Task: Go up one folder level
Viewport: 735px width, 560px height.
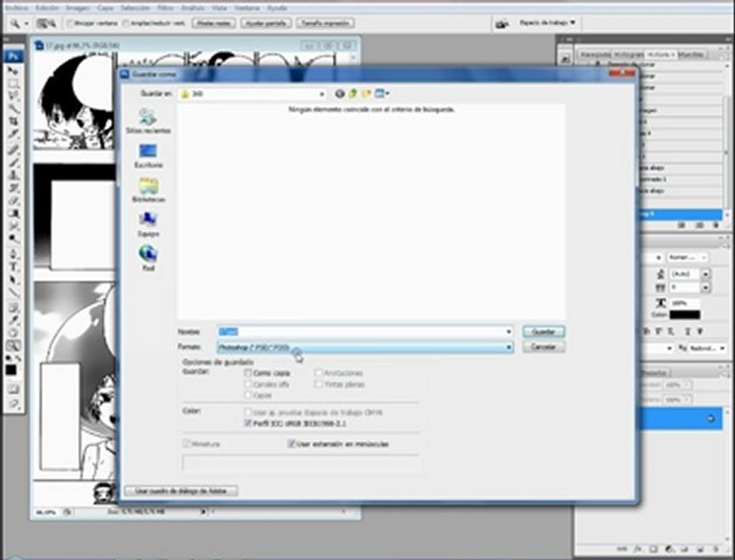Action: coord(352,94)
